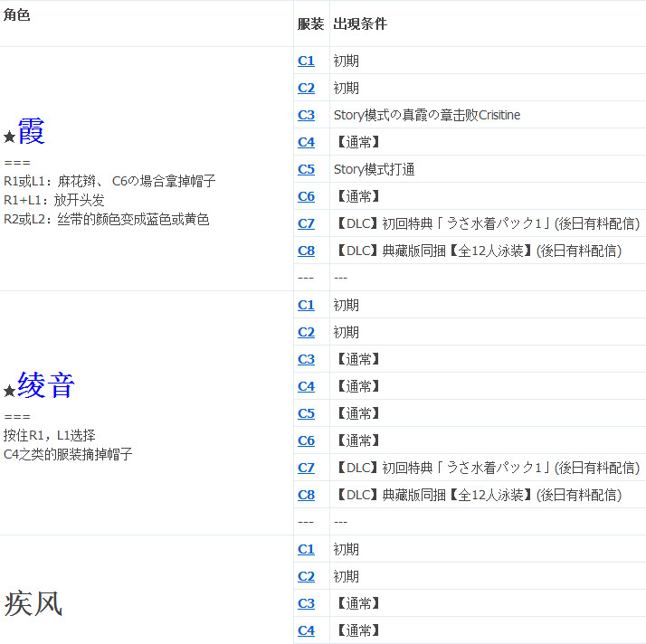This screenshot has width=646, height=644.
Task: Open 霞's C8 典藏版同捆 costume link
Action: (x=306, y=251)
